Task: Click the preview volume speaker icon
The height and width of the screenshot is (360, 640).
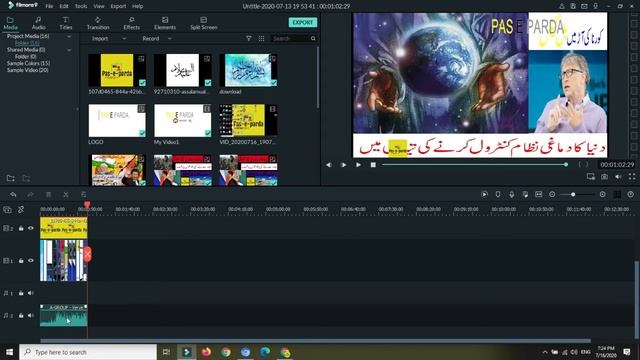Action: click(618, 176)
